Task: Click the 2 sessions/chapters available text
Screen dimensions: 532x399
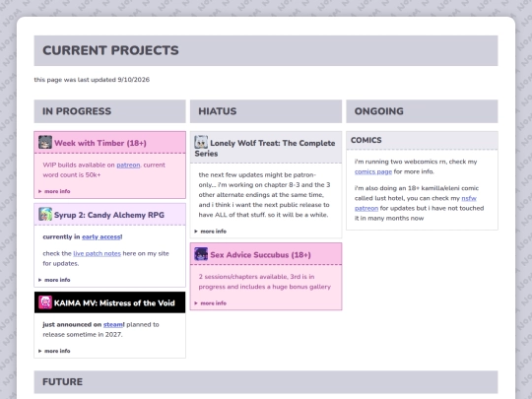Action: (x=242, y=277)
